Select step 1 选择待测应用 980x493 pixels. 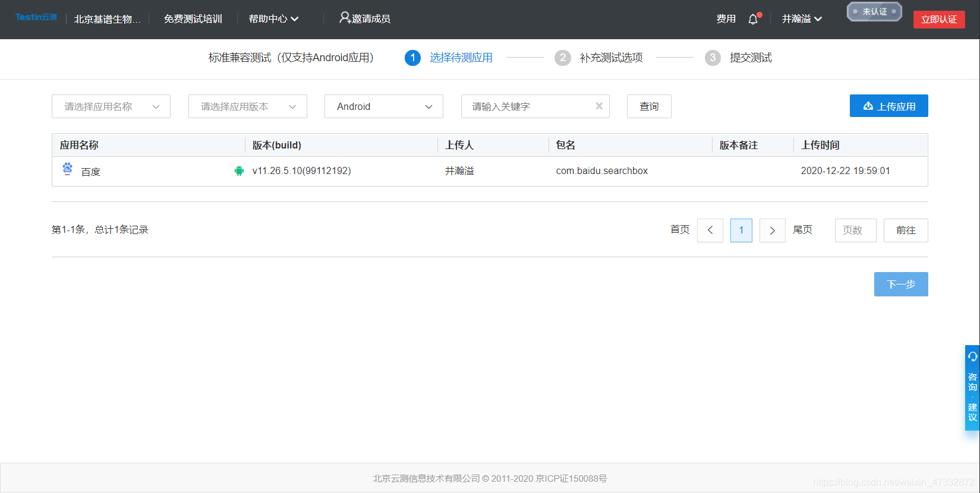[449, 58]
